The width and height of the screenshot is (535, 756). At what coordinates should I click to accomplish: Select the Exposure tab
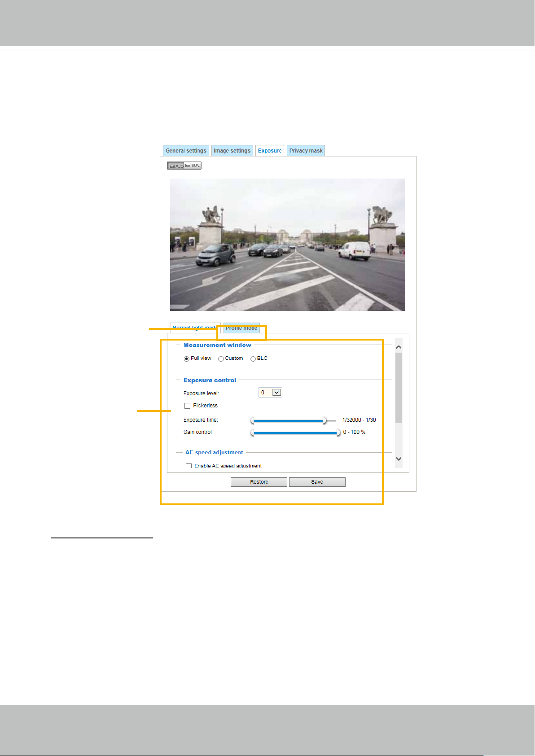point(270,151)
